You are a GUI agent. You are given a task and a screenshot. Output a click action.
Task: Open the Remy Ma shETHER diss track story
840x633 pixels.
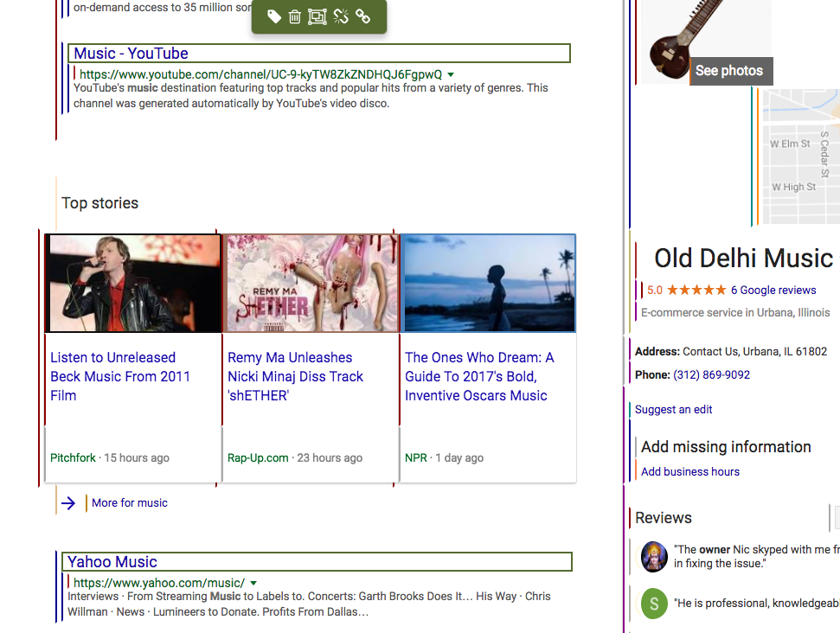(295, 376)
